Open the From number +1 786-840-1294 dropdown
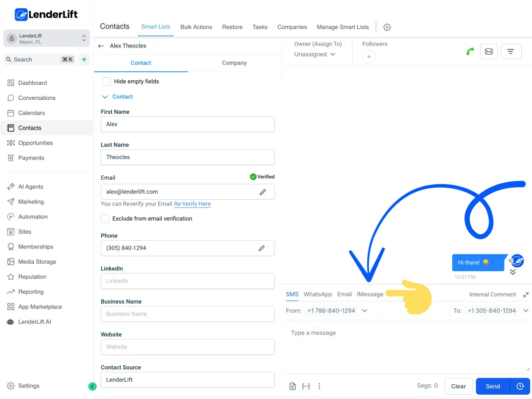 [x=337, y=311]
